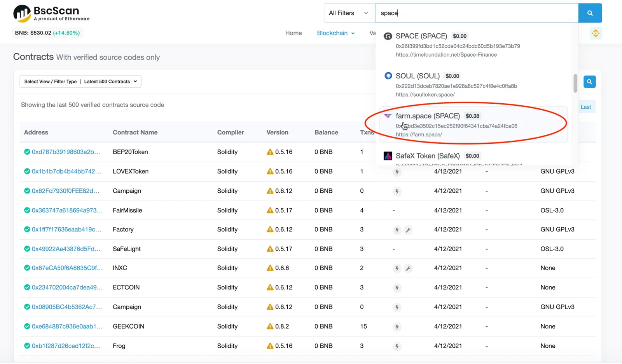Click the 'Version' column header
The image size is (622, 364).
click(x=278, y=132)
